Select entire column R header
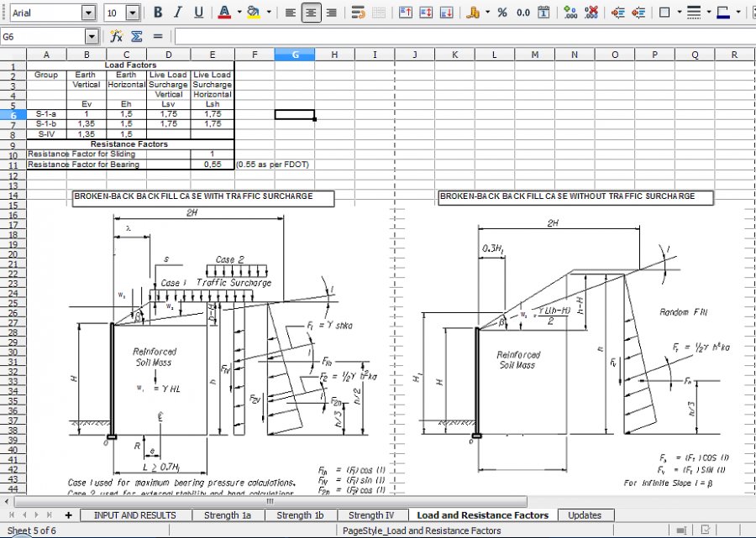 click(x=734, y=55)
